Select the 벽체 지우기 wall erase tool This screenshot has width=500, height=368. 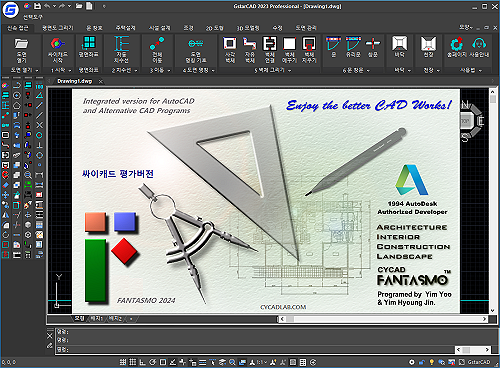[309, 50]
